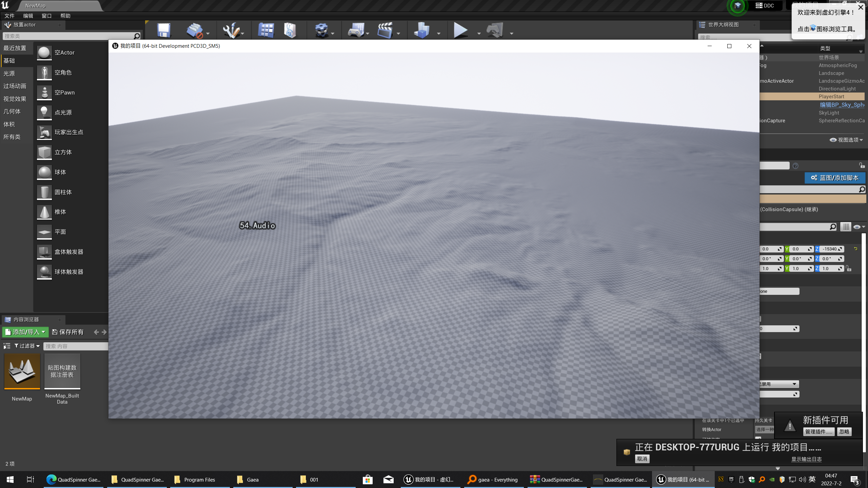Click the Z location value field
This screenshot has height=488, width=868.
pos(829,249)
